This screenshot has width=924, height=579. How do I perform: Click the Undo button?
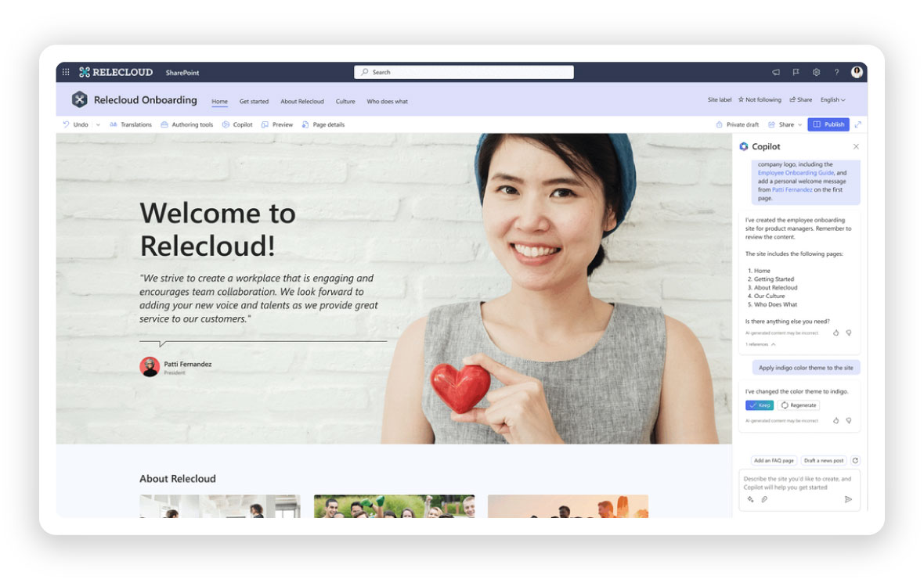click(76, 124)
